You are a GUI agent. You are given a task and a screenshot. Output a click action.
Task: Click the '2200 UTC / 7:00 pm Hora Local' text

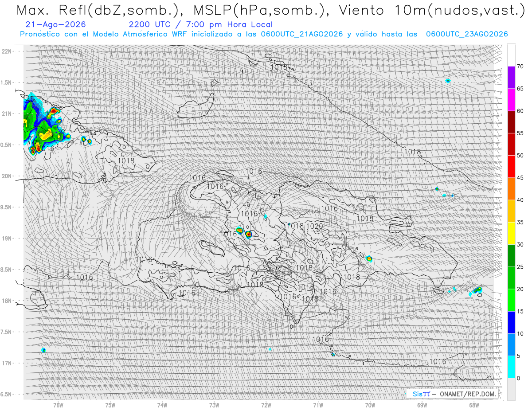[x=201, y=25]
